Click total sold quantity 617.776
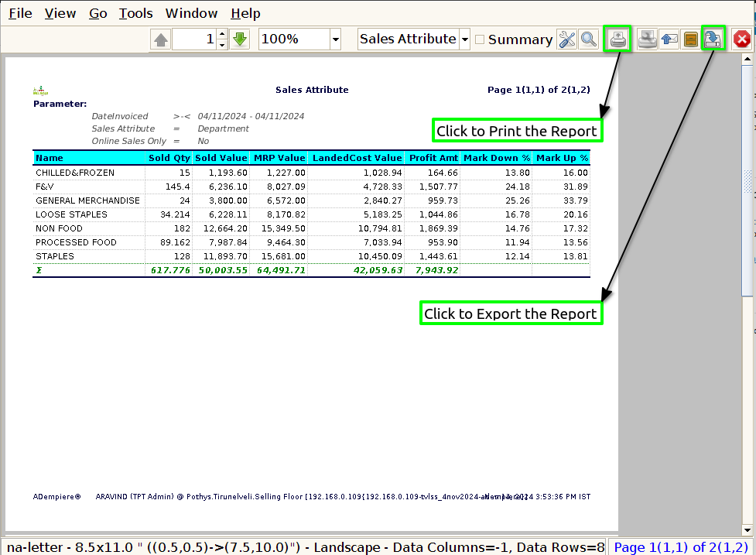Screen dimensions: 756x555 click(171, 270)
